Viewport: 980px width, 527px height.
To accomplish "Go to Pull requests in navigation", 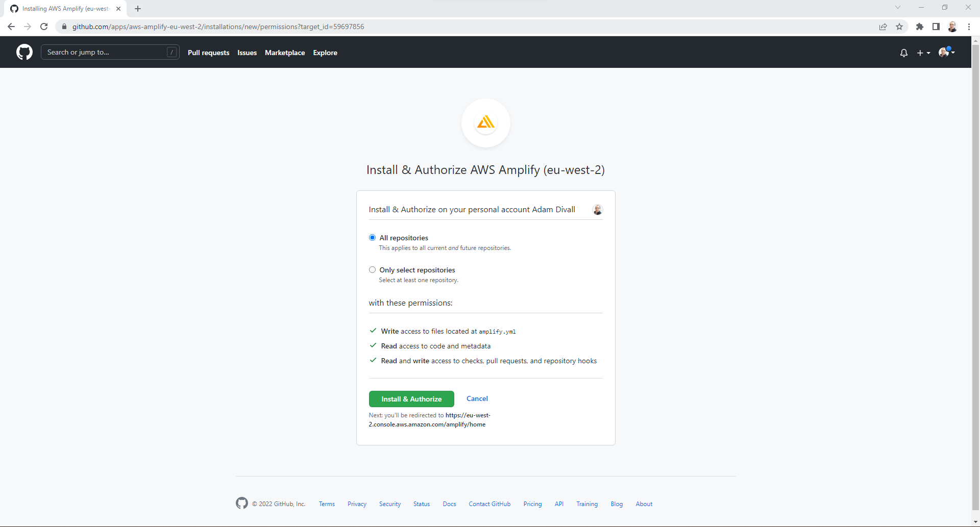I will coord(208,53).
